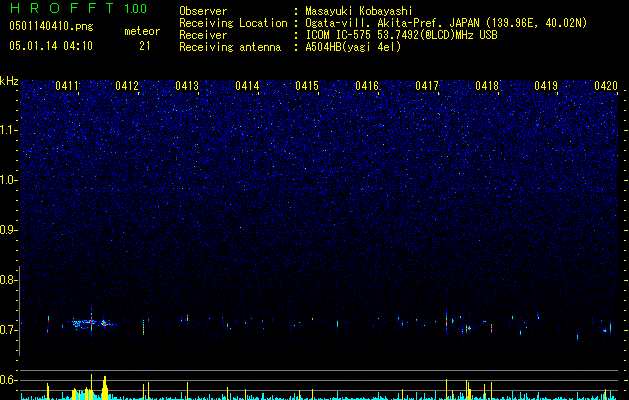629x400 pixels.
Task: Click the 0419 time marker
Action: [x=546, y=86]
